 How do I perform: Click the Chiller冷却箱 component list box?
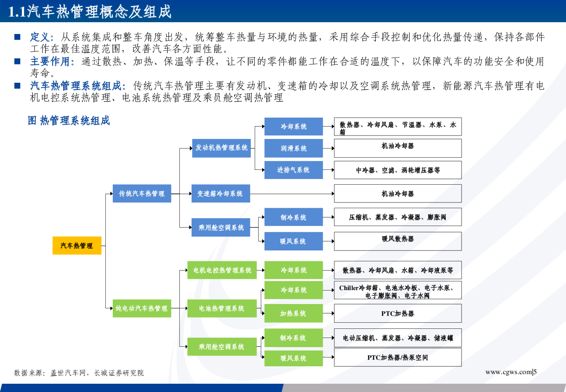click(398, 290)
